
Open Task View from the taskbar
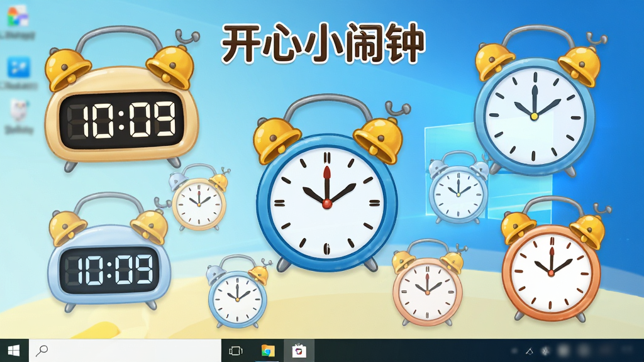pyautogui.click(x=236, y=351)
